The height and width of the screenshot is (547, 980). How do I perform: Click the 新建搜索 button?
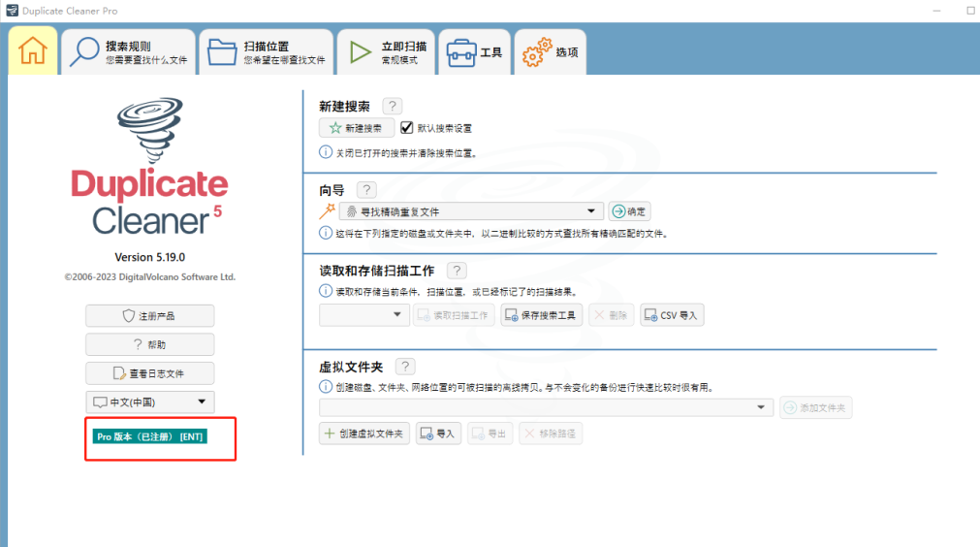(x=357, y=127)
